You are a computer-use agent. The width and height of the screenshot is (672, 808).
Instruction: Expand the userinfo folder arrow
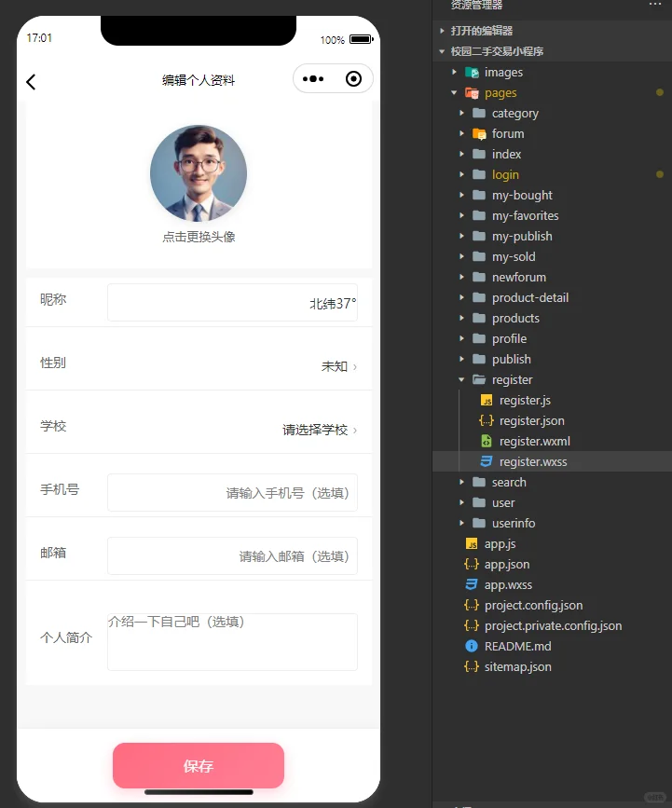(461, 523)
